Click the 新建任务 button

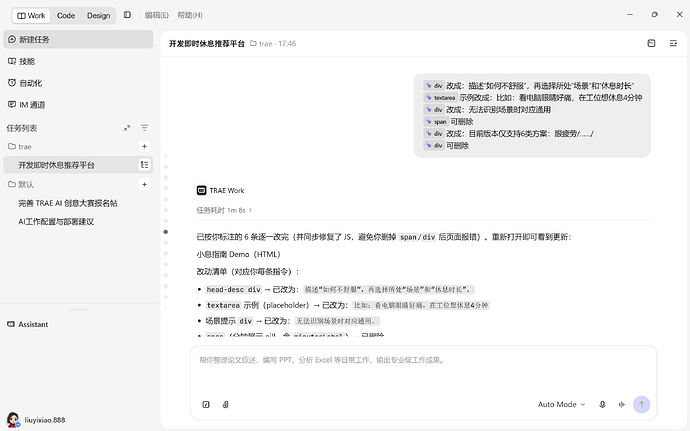pyautogui.click(x=78, y=39)
